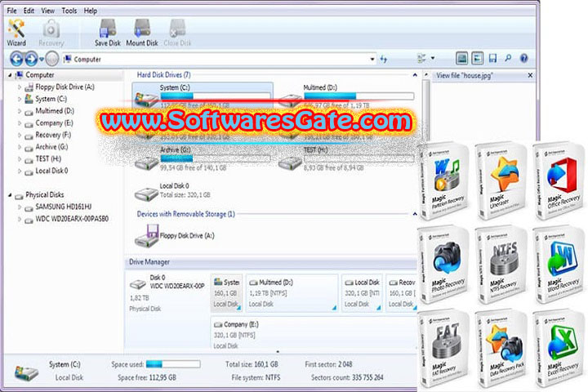Click the Multimed (D:) usage bar
The image size is (588, 392).
click(x=359, y=96)
